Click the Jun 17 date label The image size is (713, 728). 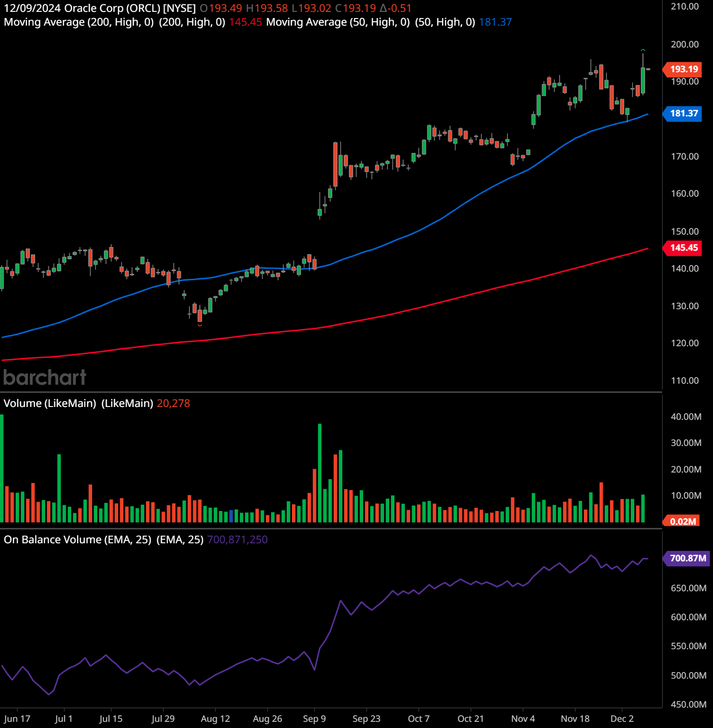(17, 719)
